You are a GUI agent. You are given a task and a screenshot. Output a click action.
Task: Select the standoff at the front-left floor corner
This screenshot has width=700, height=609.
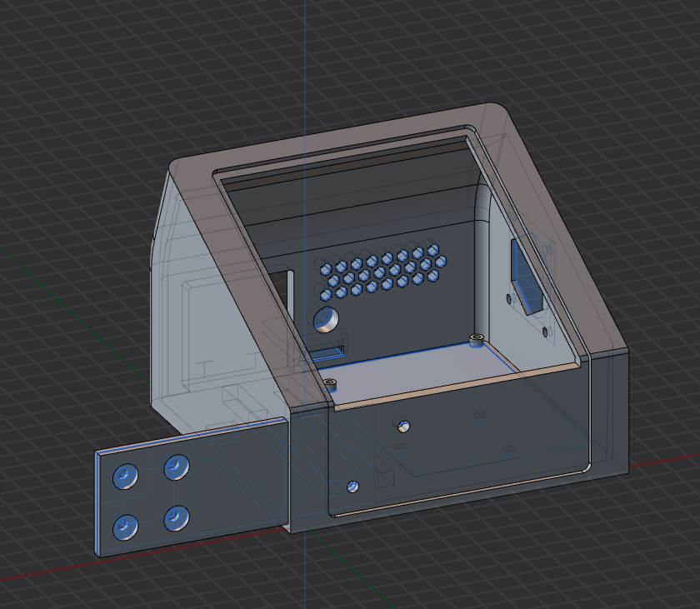330,384
